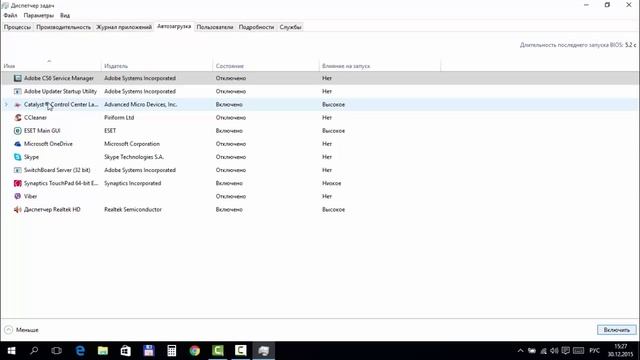This screenshot has height=360, width=640.
Task: Open the Файл menu
Action: point(11,16)
